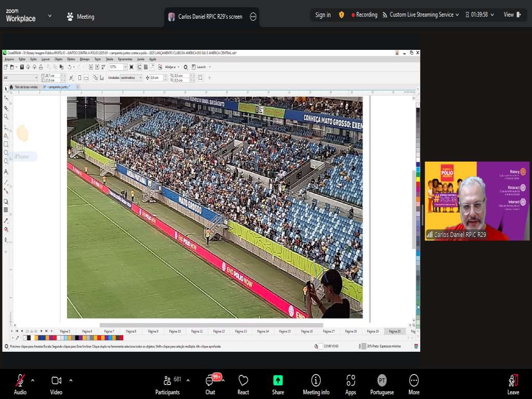Image resolution: width=532 pixels, height=399 pixels.
Task: Open the Chat panel
Action: click(210, 383)
